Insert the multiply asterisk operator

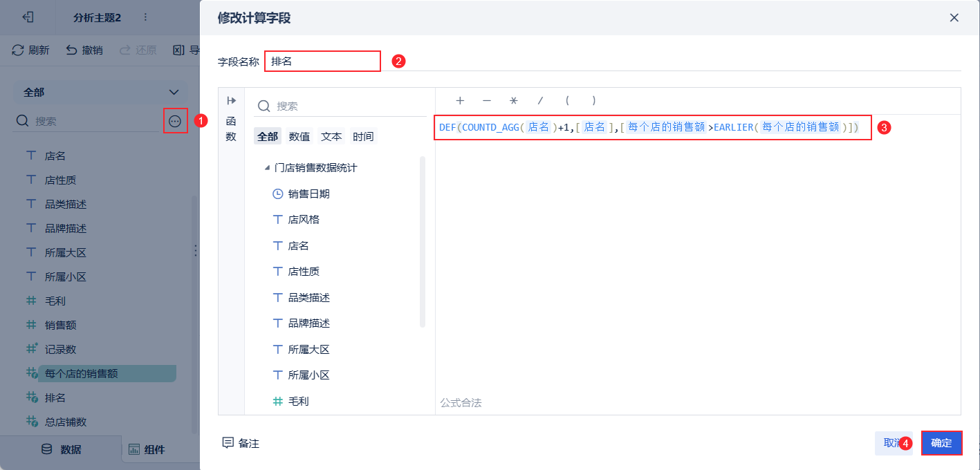coord(513,100)
